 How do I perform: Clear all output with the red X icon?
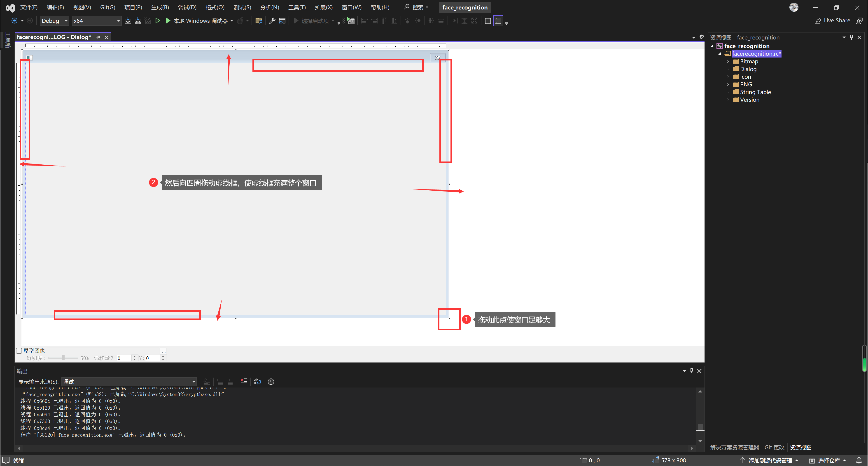click(x=244, y=381)
